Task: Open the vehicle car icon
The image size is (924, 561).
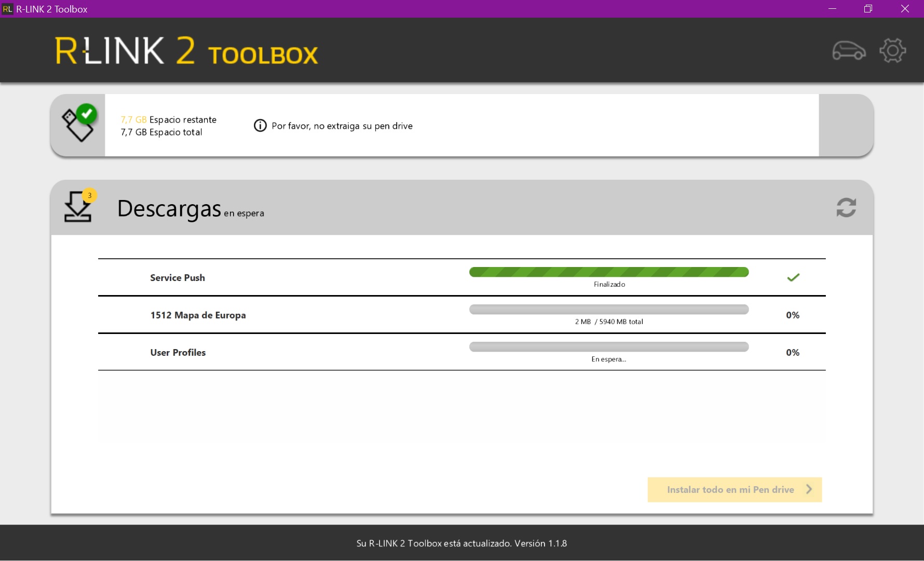Action: [x=849, y=51]
